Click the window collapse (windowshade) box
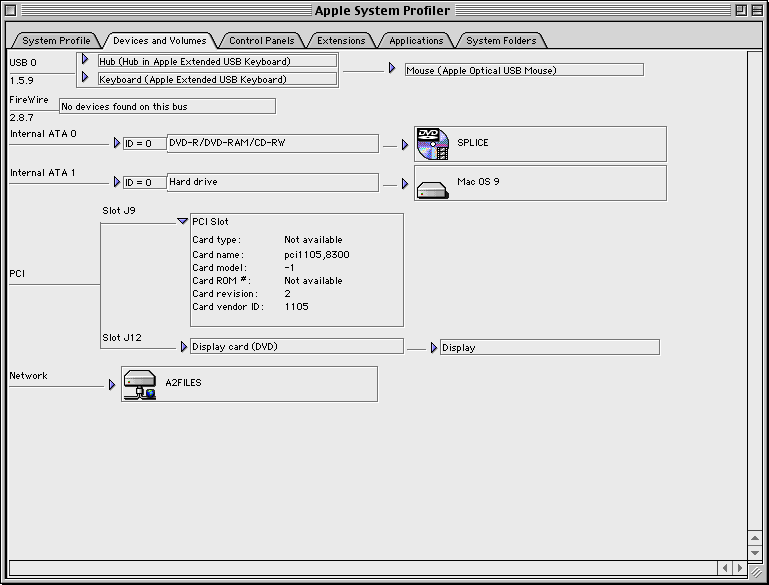The width and height of the screenshot is (769, 585). click(757, 10)
